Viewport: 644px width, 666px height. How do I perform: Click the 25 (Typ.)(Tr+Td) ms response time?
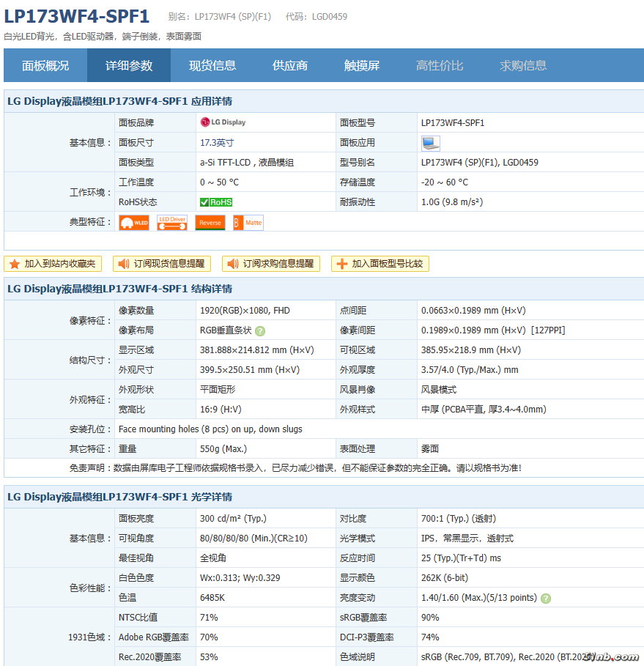462,558
